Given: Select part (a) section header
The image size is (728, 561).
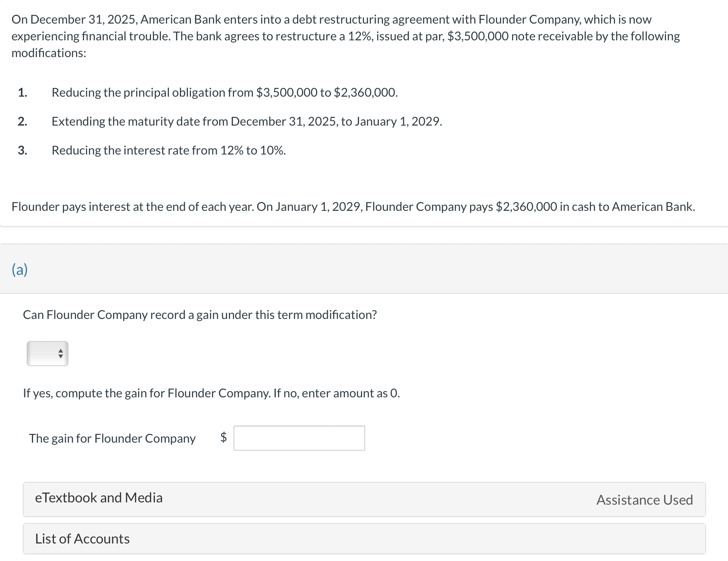Looking at the screenshot, I should tap(20, 269).
